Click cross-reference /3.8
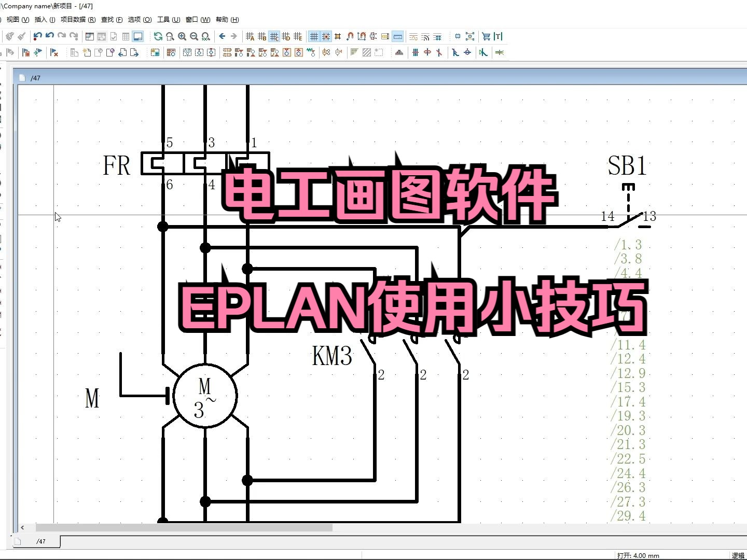 [x=628, y=259]
